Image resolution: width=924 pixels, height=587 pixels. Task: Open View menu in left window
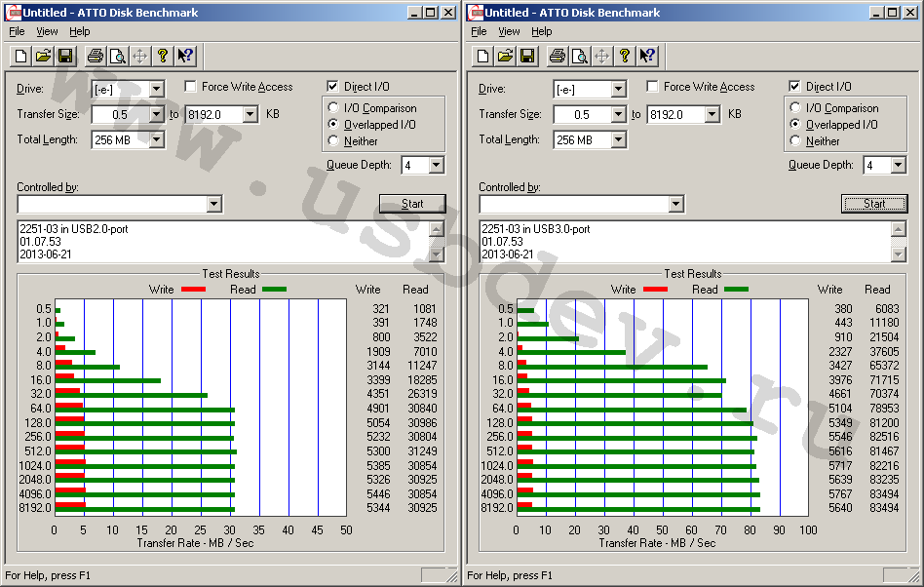point(47,32)
